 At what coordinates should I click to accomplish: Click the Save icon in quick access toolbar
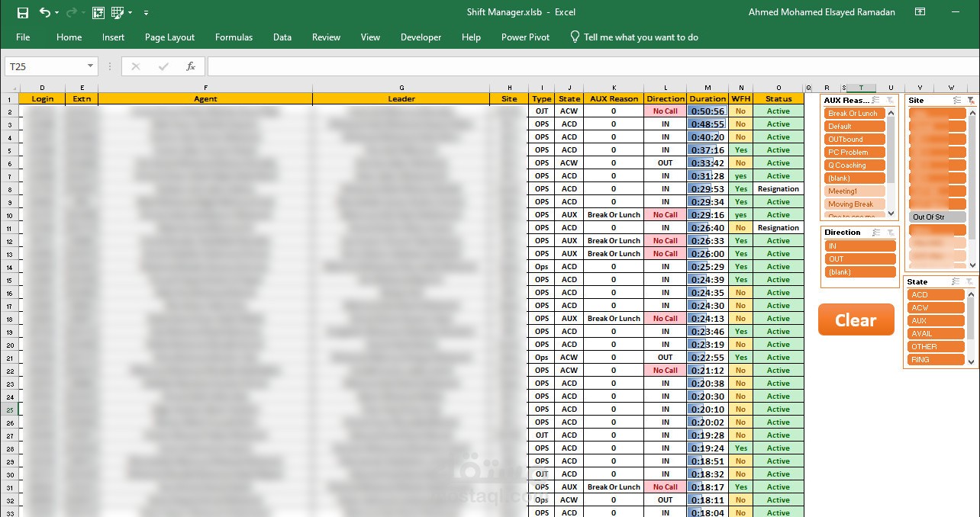click(23, 12)
